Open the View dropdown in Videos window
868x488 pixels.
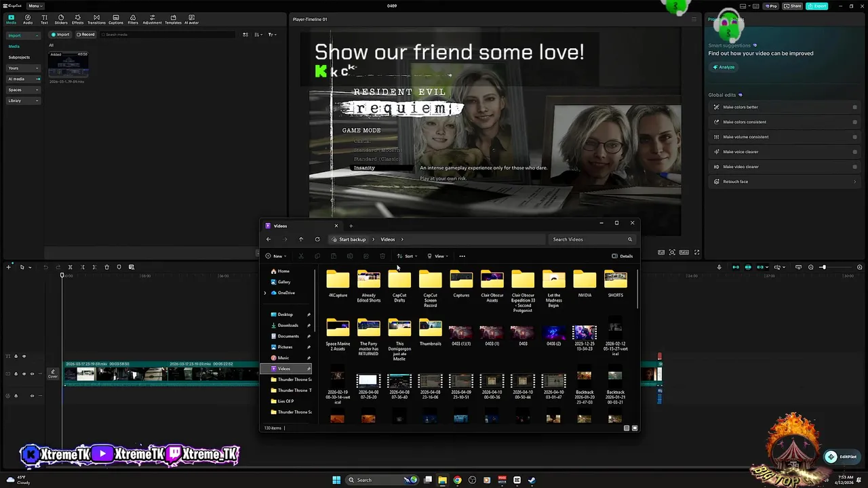(x=437, y=256)
